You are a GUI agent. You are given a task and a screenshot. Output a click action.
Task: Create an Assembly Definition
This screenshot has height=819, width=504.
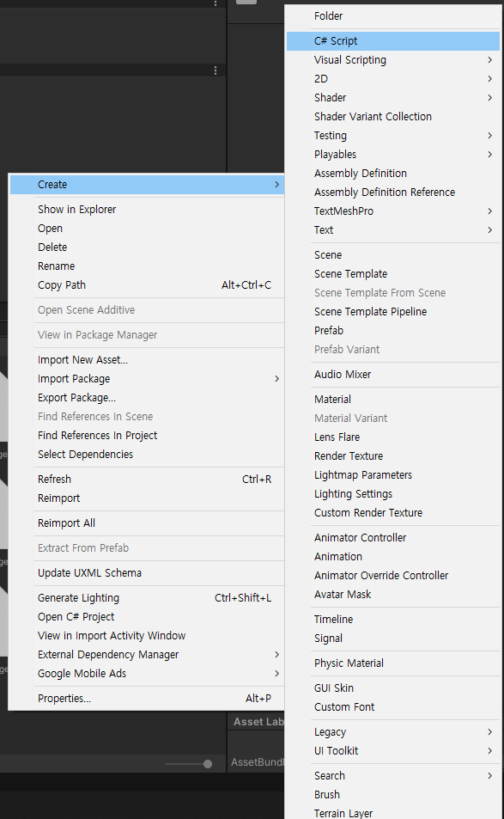[x=393, y=173]
